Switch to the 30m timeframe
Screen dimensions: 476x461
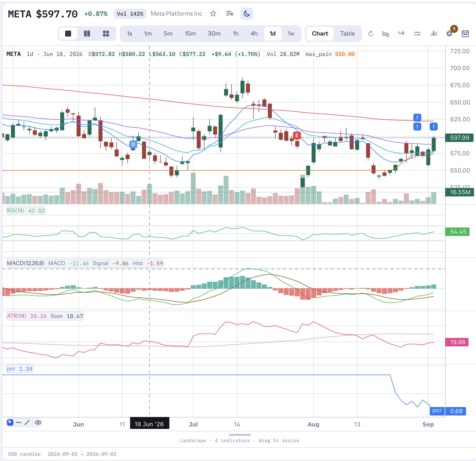pos(214,34)
